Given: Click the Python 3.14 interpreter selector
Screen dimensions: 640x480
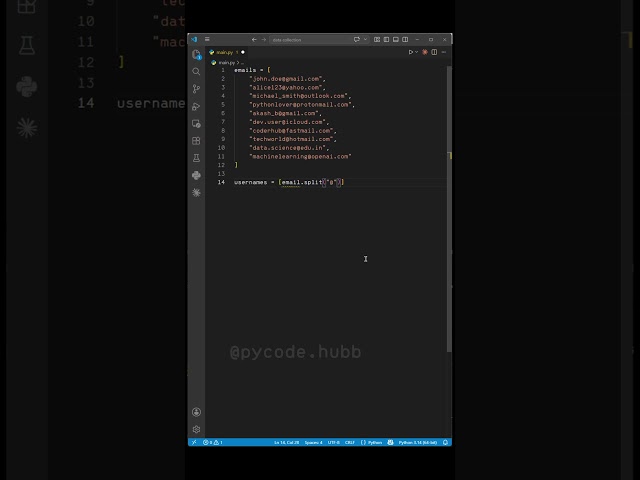Looking at the screenshot, I should tap(418, 442).
